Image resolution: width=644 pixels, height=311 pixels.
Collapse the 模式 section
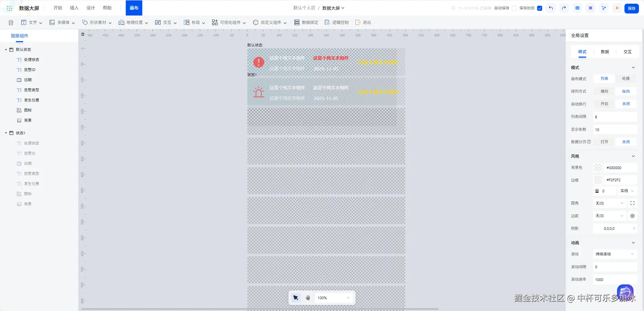point(633,68)
